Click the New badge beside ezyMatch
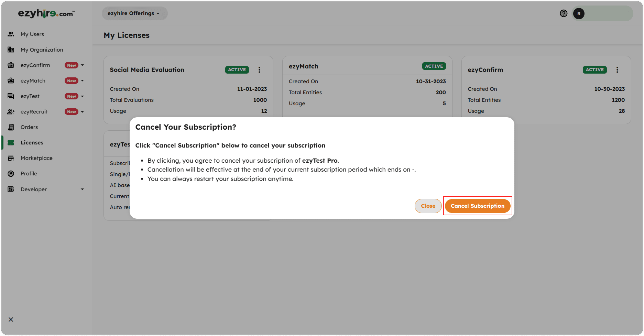The image size is (644, 336). [x=72, y=81]
